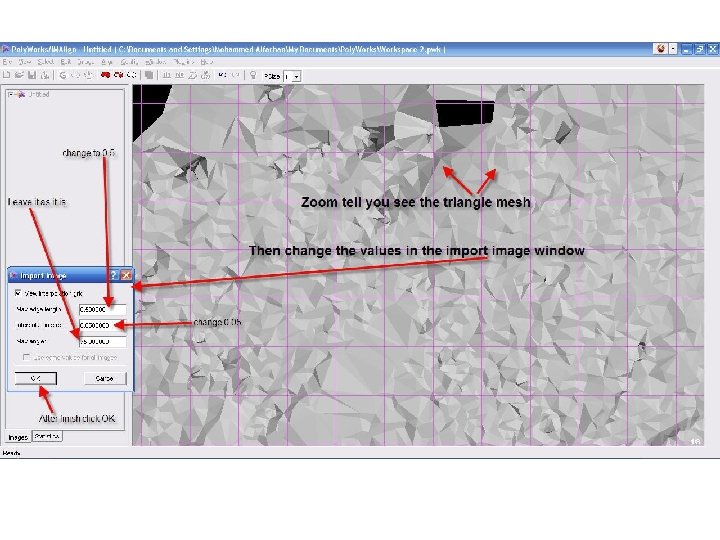Click the Untitled project icon in the tree
This screenshot has height=540, width=720.
click(x=21, y=95)
